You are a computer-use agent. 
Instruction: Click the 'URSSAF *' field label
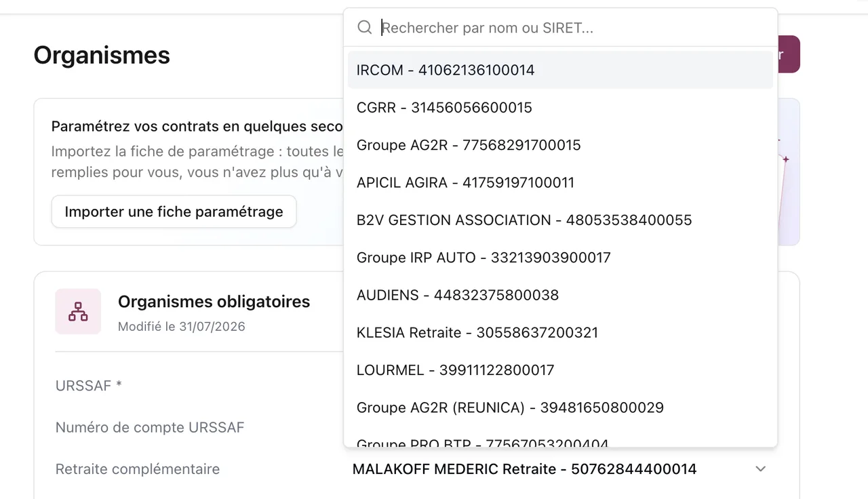[x=89, y=386]
